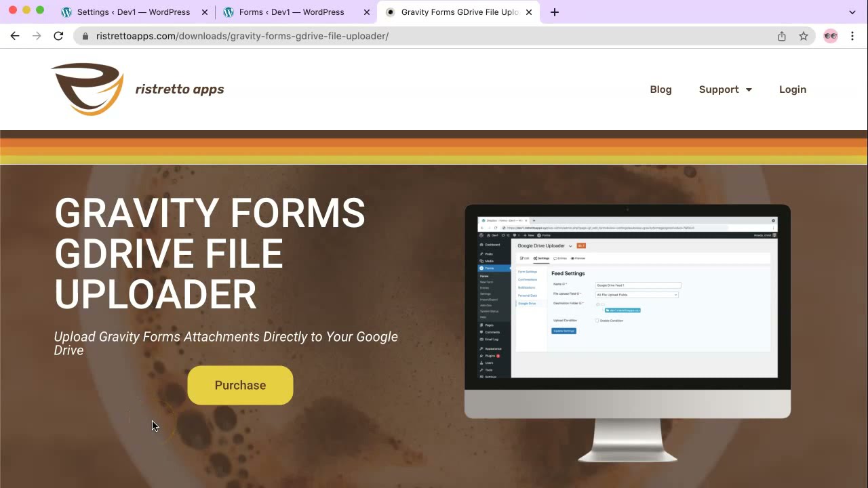Open Chrome three-dot menu
The height and width of the screenshot is (488, 868).
(x=852, y=36)
